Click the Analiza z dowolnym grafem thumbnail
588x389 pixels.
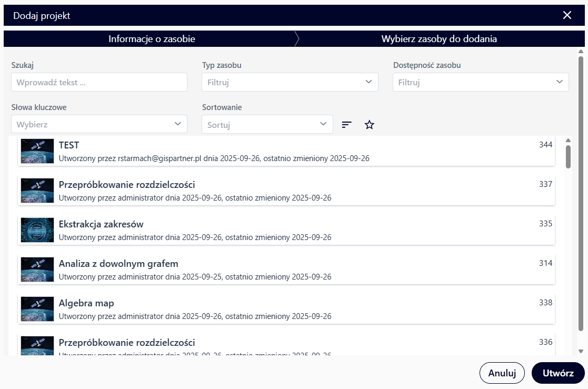tap(37, 270)
